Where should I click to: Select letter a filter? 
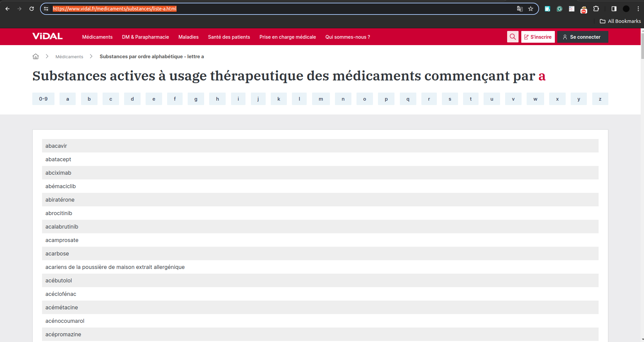(68, 99)
